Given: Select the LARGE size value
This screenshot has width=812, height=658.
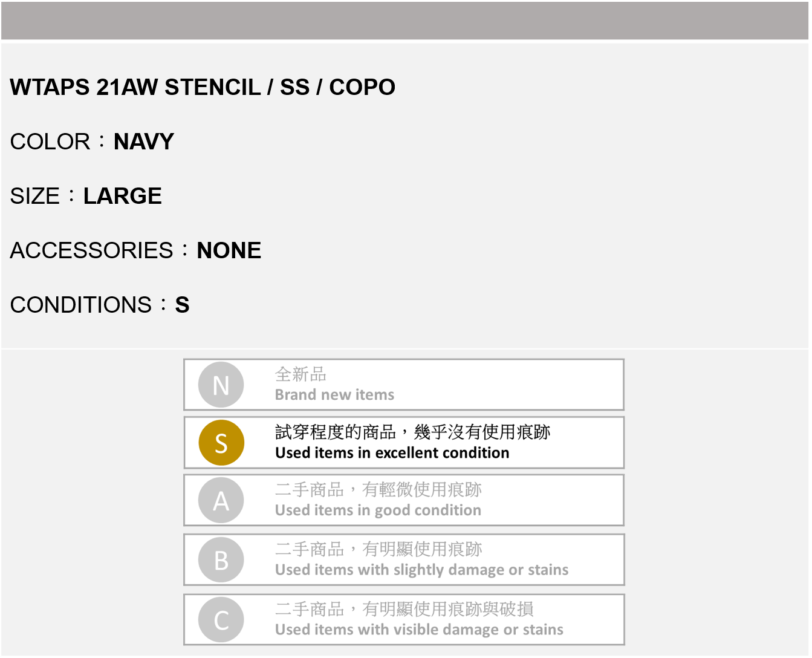Looking at the screenshot, I should 123,197.
